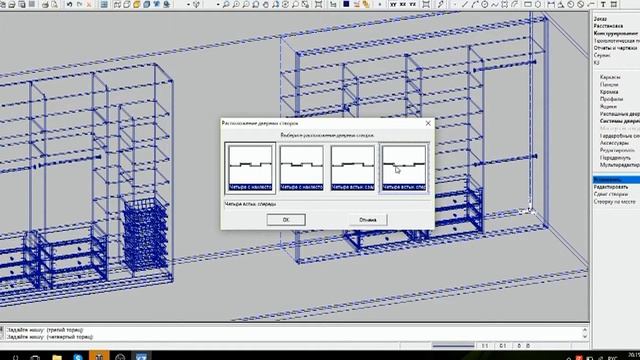The height and width of the screenshot is (360, 640).
Task: Select Системы дверей in the side menu
Action: (x=620, y=121)
